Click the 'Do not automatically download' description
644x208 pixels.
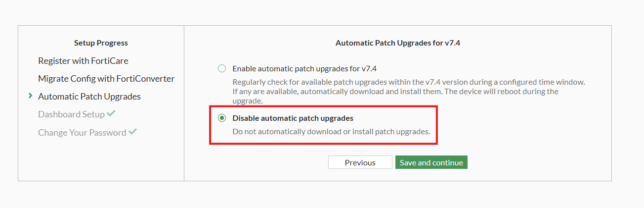pyautogui.click(x=331, y=132)
